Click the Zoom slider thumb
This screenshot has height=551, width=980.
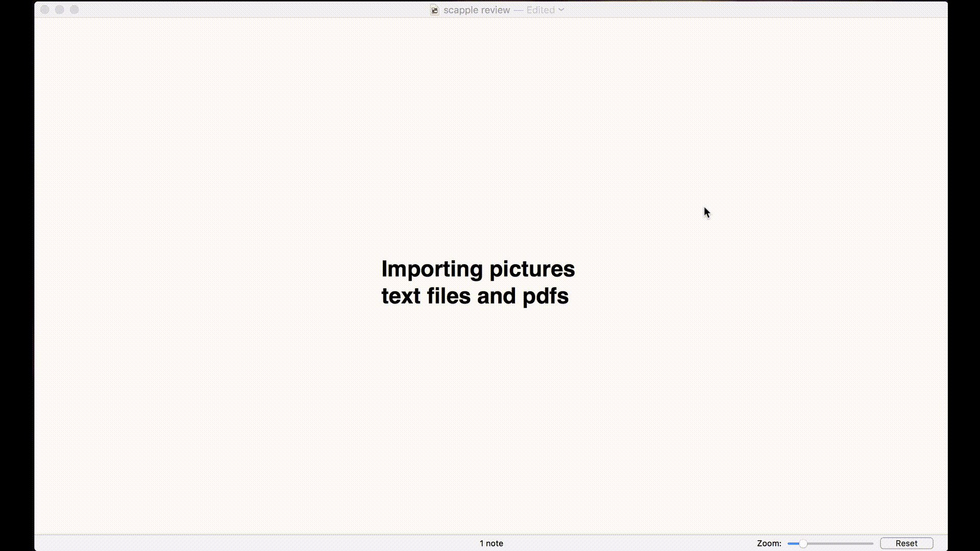pos(803,544)
